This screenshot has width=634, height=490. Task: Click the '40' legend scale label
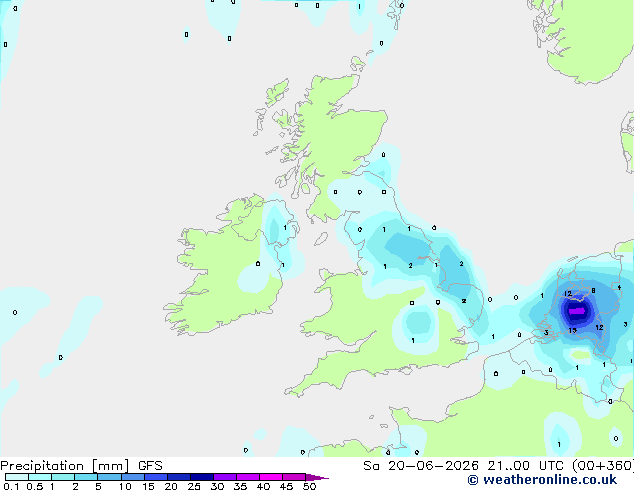click(x=263, y=486)
